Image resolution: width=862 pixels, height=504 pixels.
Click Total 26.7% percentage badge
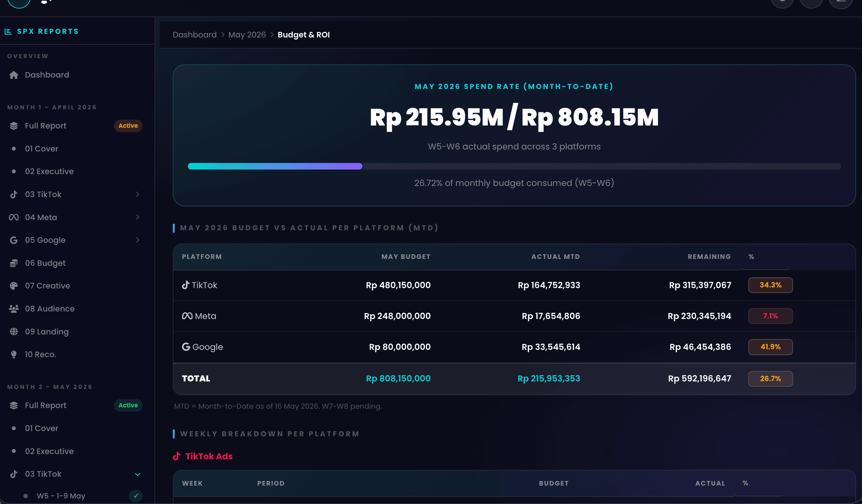770,379
